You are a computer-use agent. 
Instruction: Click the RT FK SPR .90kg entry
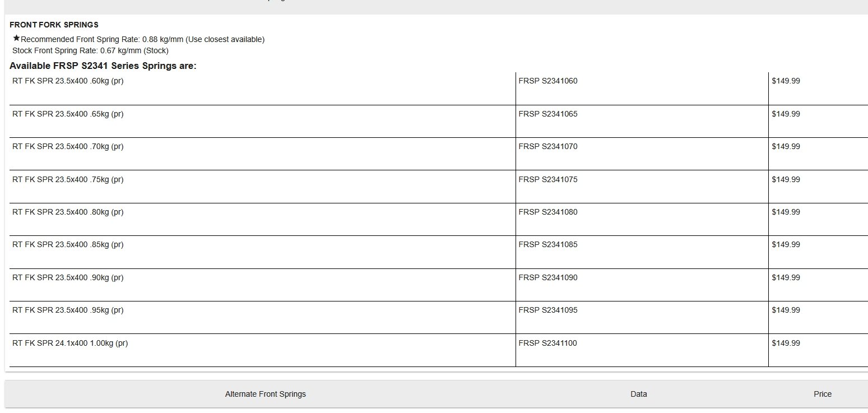68,277
